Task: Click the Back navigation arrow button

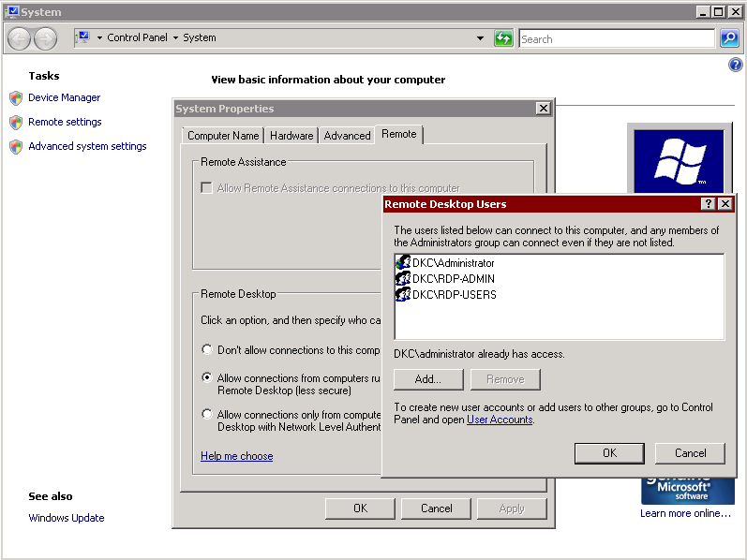Action: point(20,38)
